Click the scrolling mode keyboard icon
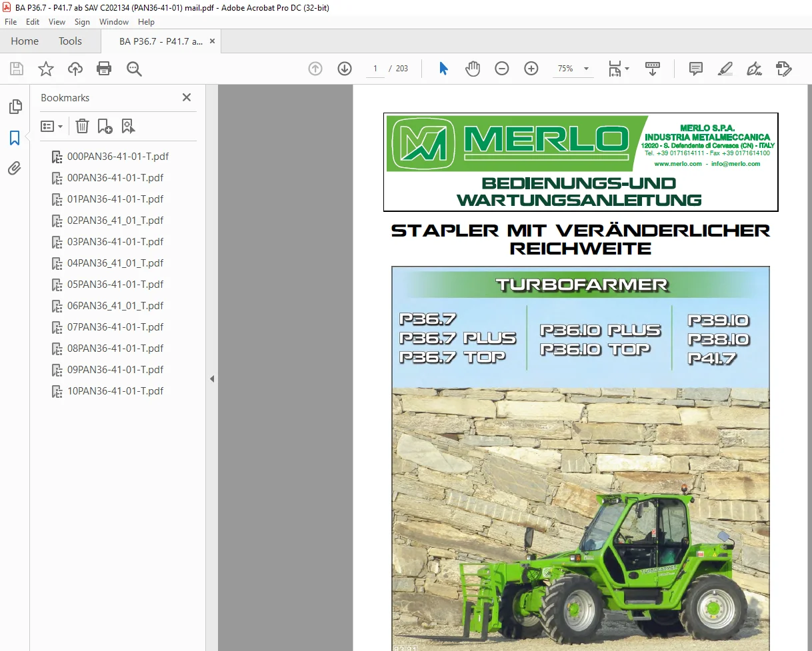This screenshot has height=651, width=812. (653, 69)
